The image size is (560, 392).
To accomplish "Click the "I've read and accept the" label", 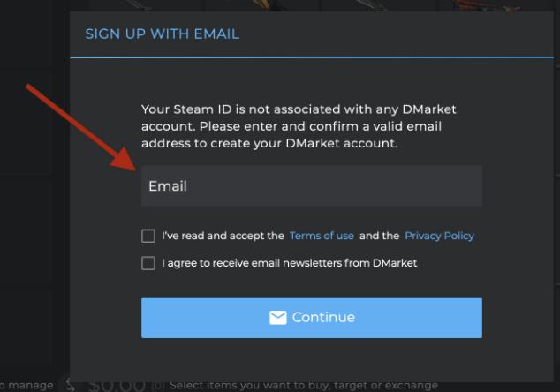I will click(223, 236).
